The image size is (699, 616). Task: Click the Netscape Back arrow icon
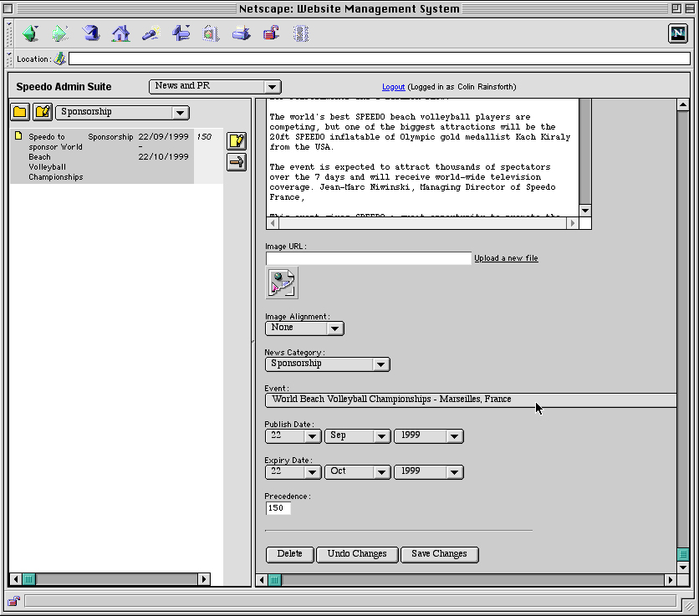[30, 33]
